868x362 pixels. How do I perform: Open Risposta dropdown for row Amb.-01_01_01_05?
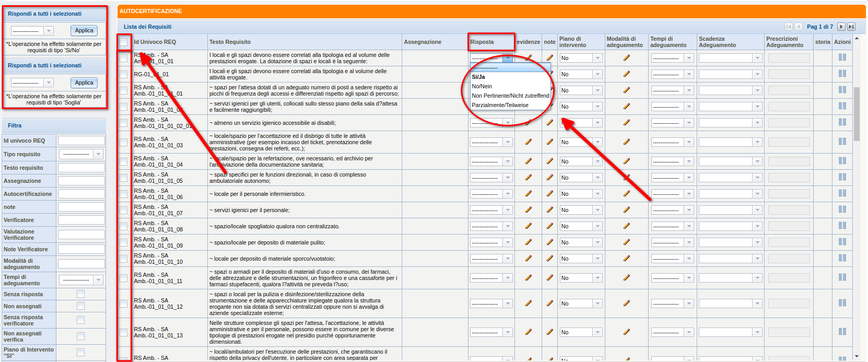[x=491, y=178]
